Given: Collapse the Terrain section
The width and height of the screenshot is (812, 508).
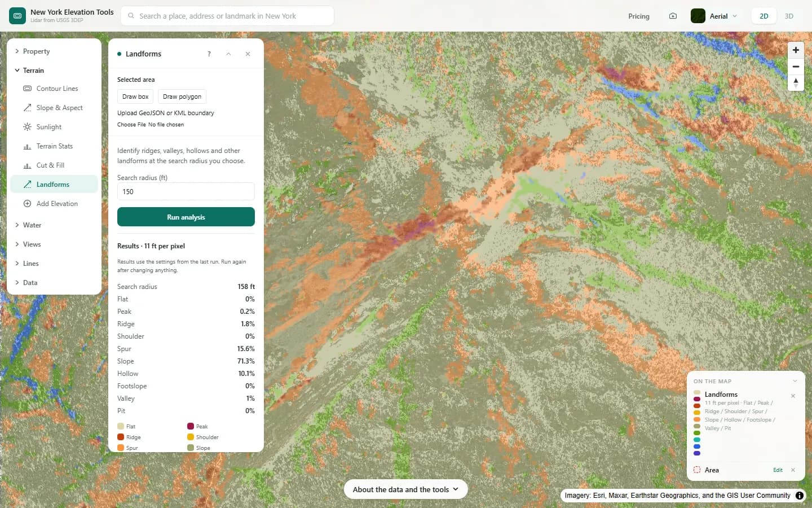Looking at the screenshot, I should click(54, 71).
